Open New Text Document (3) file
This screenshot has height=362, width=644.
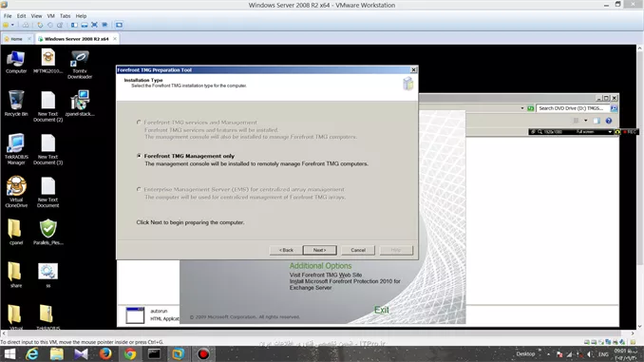[48, 149]
